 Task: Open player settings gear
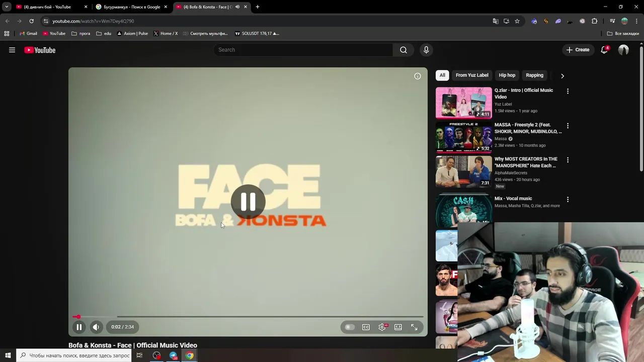pos(382,327)
